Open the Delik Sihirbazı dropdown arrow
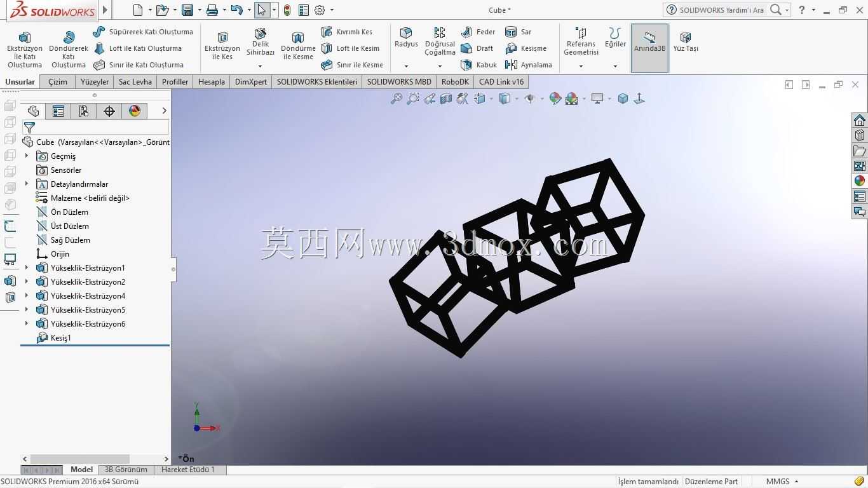 click(260, 66)
